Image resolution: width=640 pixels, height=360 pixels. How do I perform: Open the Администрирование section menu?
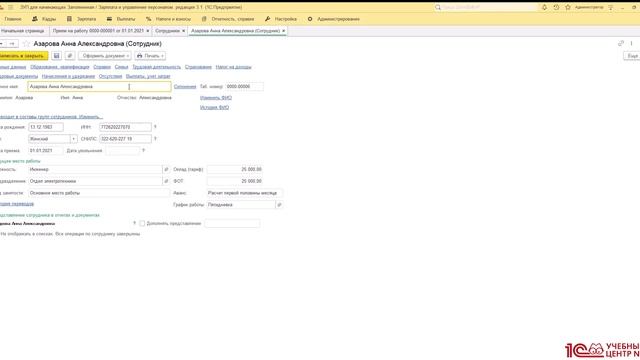333,19
